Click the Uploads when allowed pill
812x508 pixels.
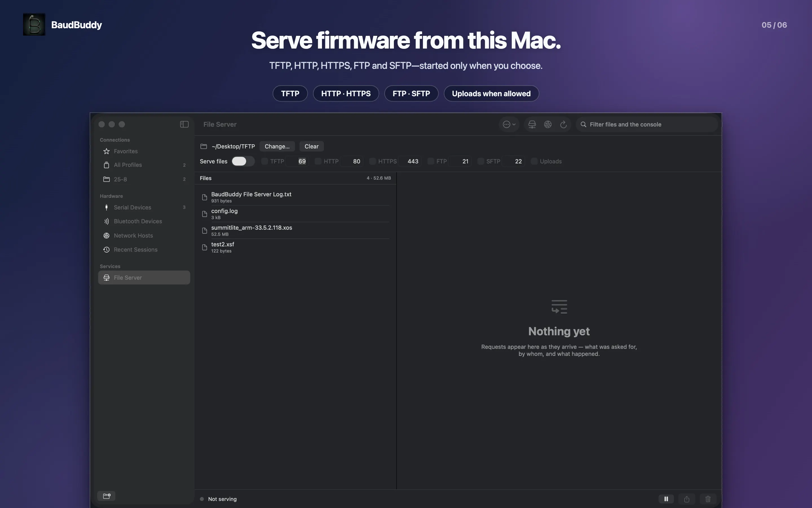[491, 93]
